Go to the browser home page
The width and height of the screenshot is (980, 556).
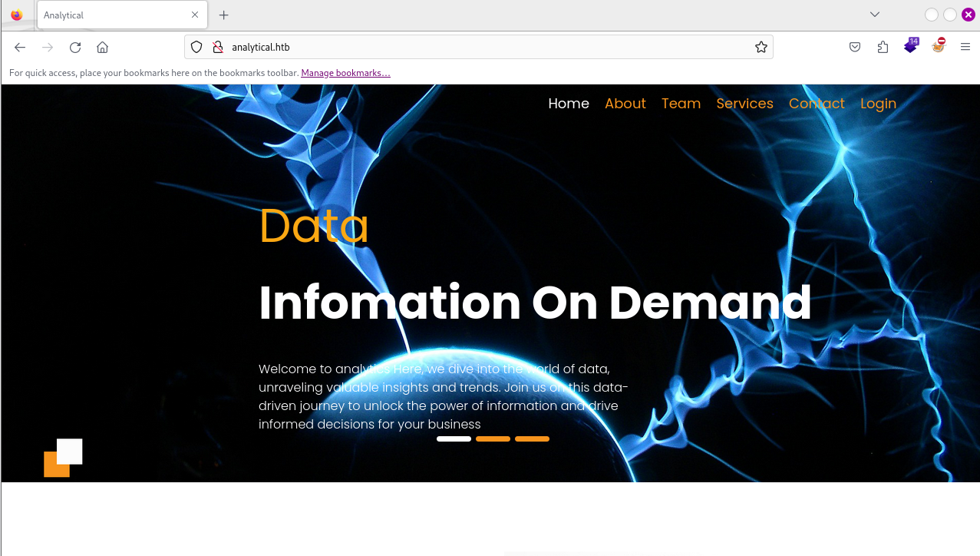(x=103, y=48)
